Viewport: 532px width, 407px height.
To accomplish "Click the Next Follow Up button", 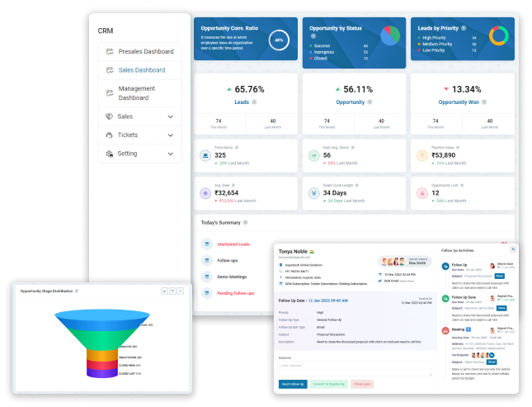I will [293, 384].
